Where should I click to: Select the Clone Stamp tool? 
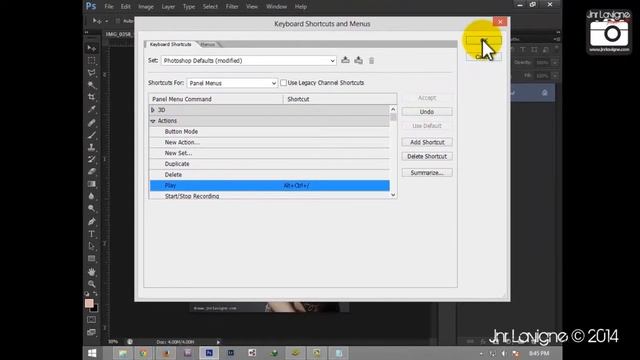[92, 147]
